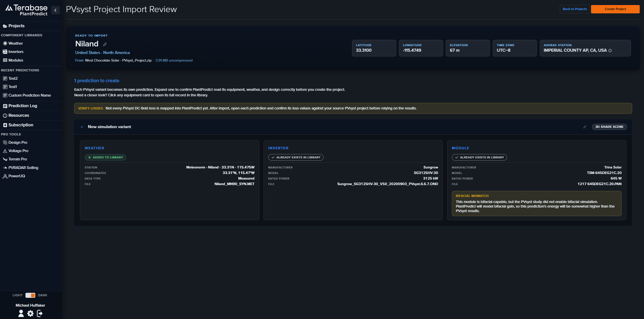This screenshot has height=319, width=644.
Task: Toggle the Light/Dark theme switch
Action: (x=30, y=295)
